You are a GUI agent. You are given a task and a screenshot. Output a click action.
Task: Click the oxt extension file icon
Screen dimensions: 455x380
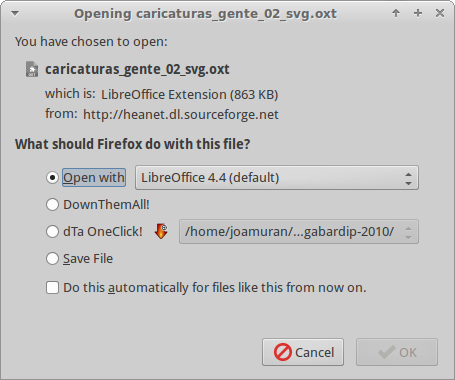coord(32,69)
